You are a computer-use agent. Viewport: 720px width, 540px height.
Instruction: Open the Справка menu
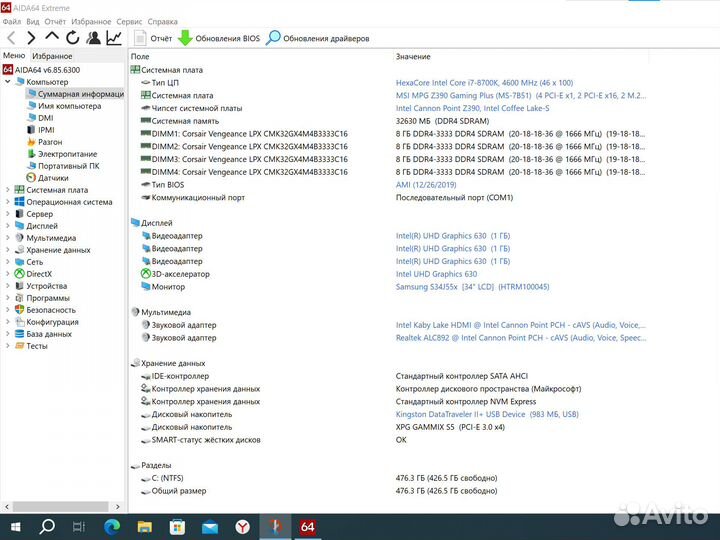(163, 22)
